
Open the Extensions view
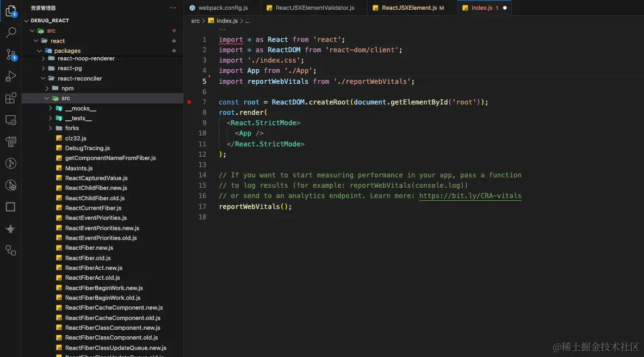pyautogui.click(x=10, y=98)
